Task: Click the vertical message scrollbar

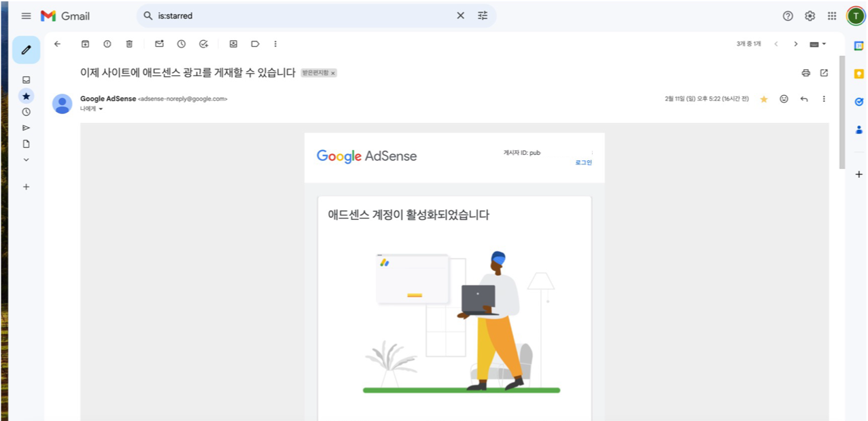Action: tap(841, 112)
